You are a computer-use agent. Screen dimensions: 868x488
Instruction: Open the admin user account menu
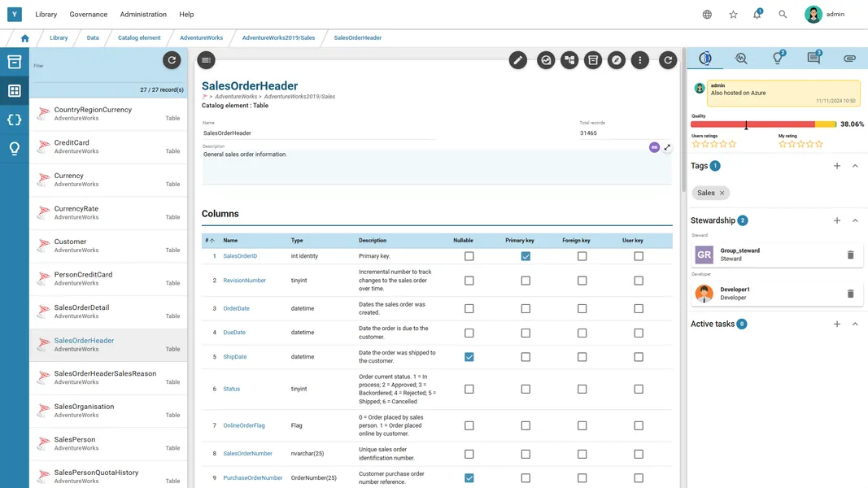(x=825, y=15)
